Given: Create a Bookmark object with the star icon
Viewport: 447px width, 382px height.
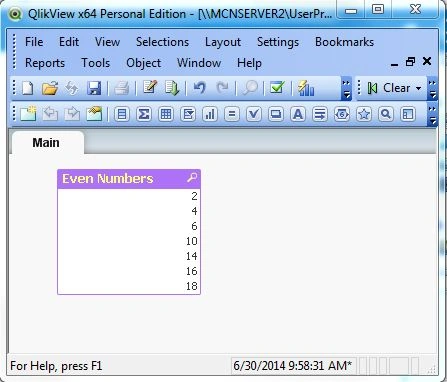Looking at the screenshot, I should (364, 114).
